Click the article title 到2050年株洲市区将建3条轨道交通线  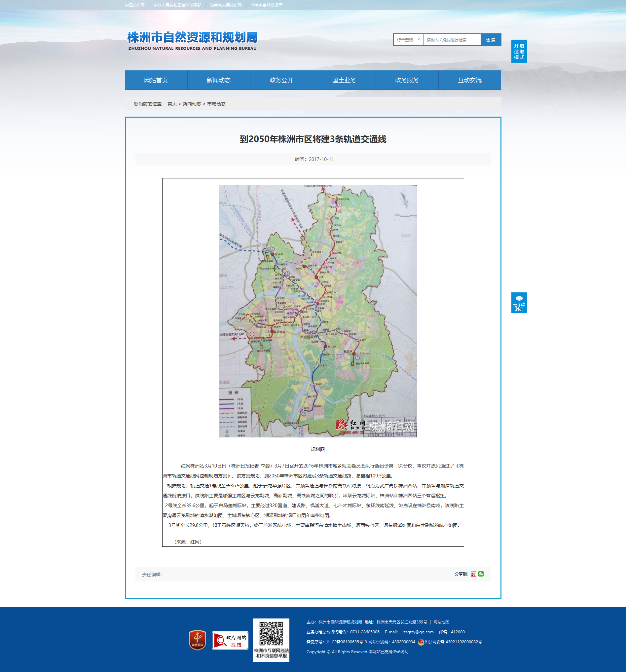[x=313, y=139]
